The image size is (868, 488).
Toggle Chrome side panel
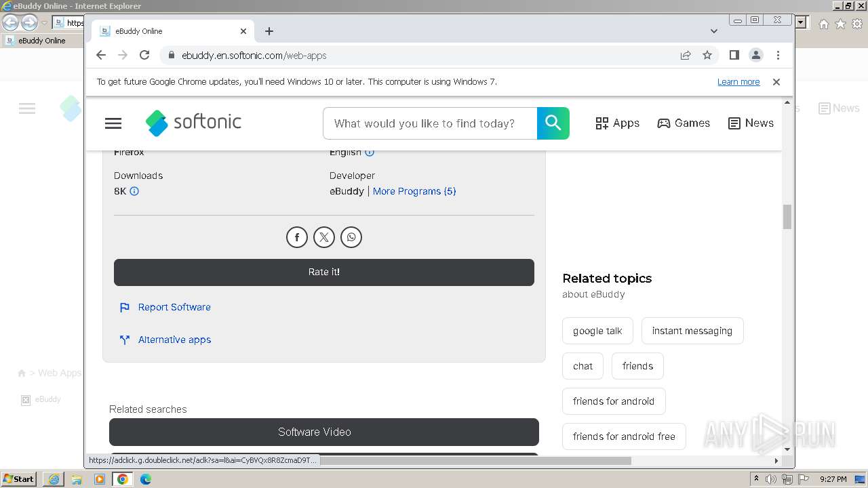coord(734,56)
